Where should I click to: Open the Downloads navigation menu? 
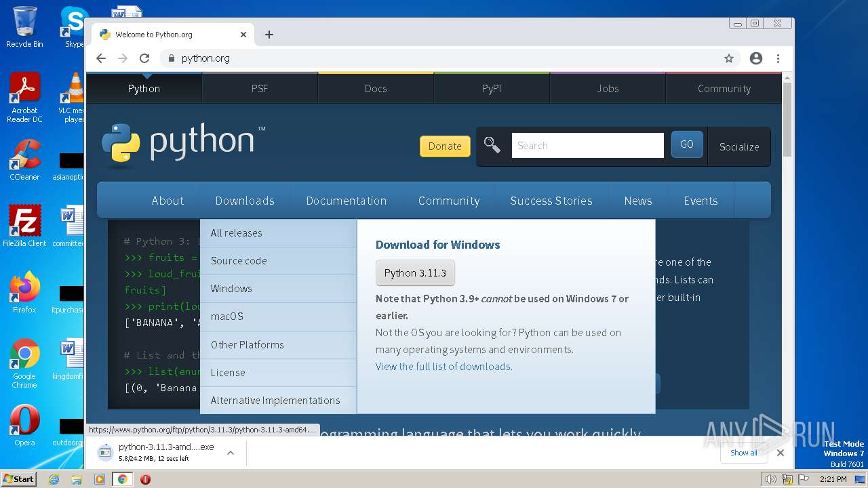coord(245,201)
